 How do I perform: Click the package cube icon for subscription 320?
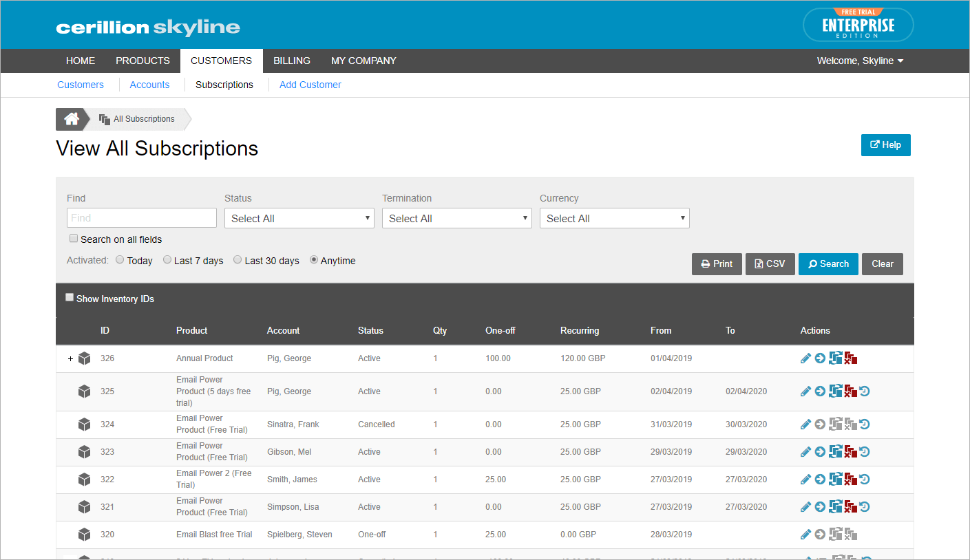84,535
